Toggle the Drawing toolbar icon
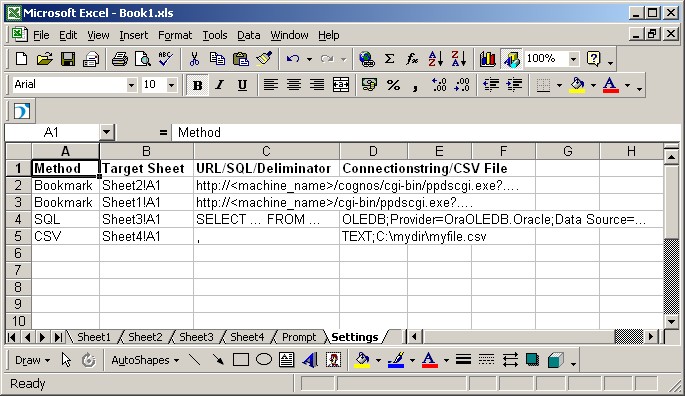The image size is (685, 396). (x=511, y=59)
